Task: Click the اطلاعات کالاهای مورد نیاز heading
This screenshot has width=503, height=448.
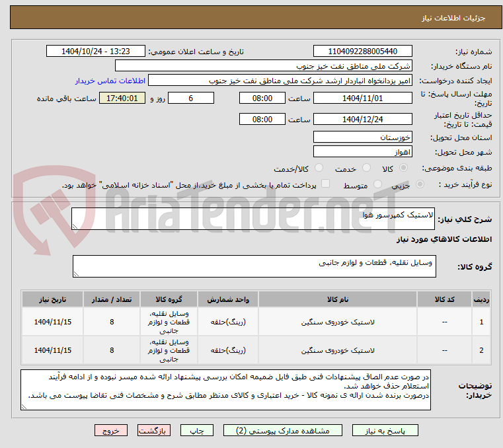Action: pos(444,239)
